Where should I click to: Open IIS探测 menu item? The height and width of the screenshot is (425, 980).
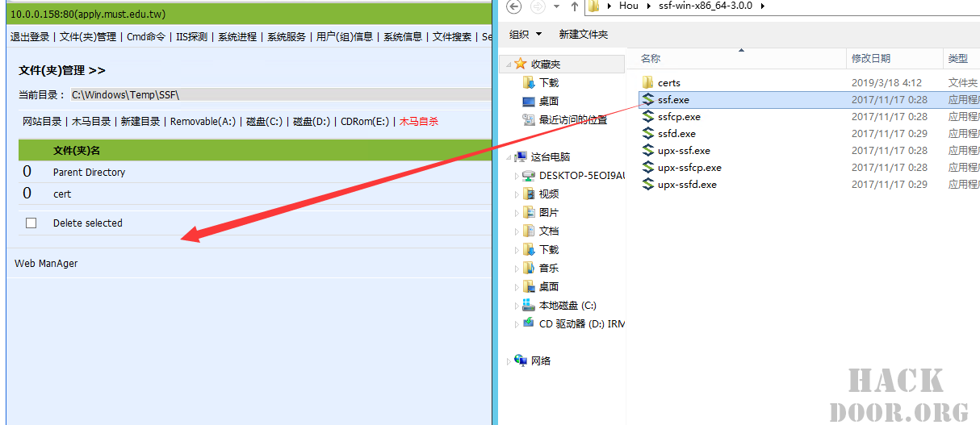(192, 37)
